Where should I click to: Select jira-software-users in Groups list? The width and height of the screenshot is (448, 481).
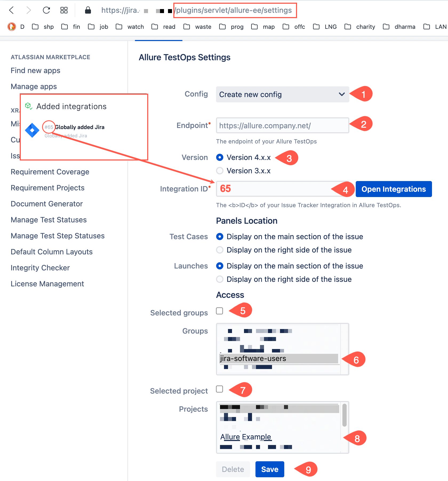coord(279,359)
